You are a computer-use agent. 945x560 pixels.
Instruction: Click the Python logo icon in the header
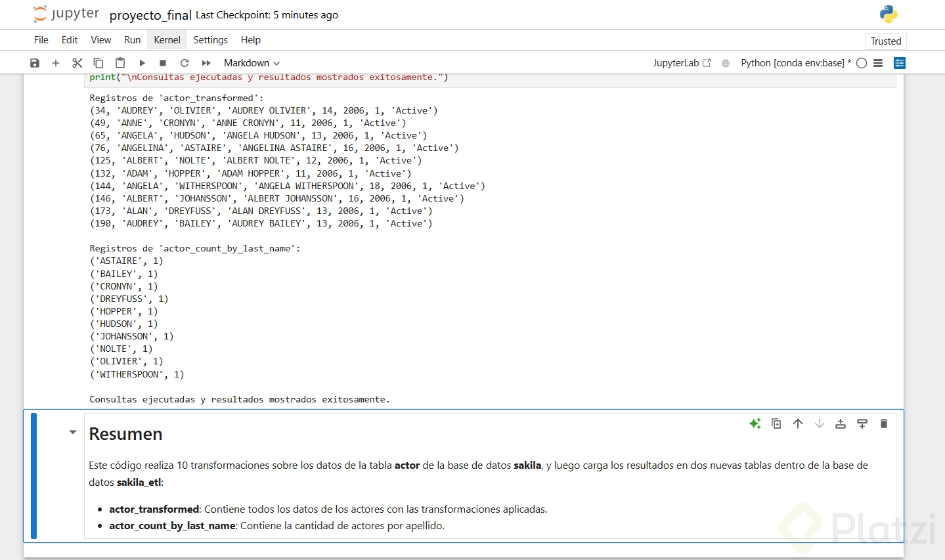click(889, 14)
